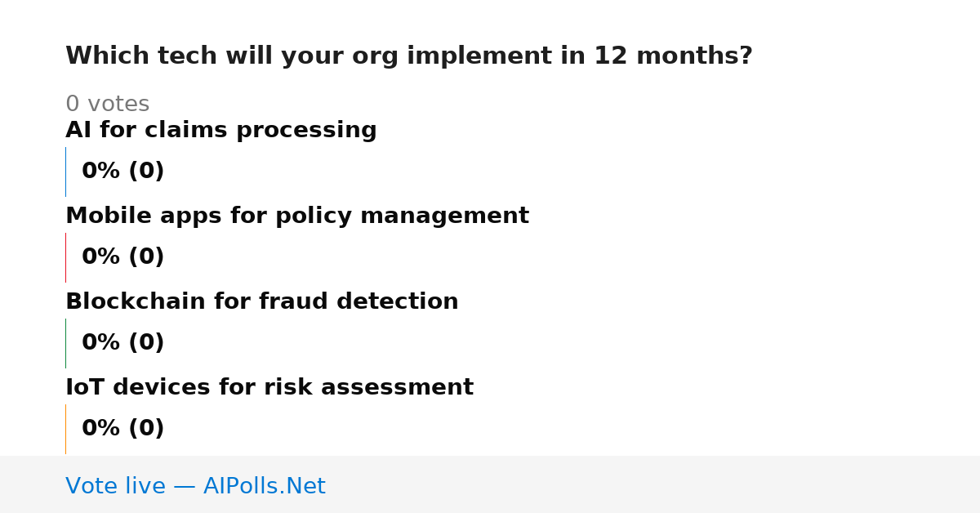Click the gray footer banner area

click(x=490, y=484)
